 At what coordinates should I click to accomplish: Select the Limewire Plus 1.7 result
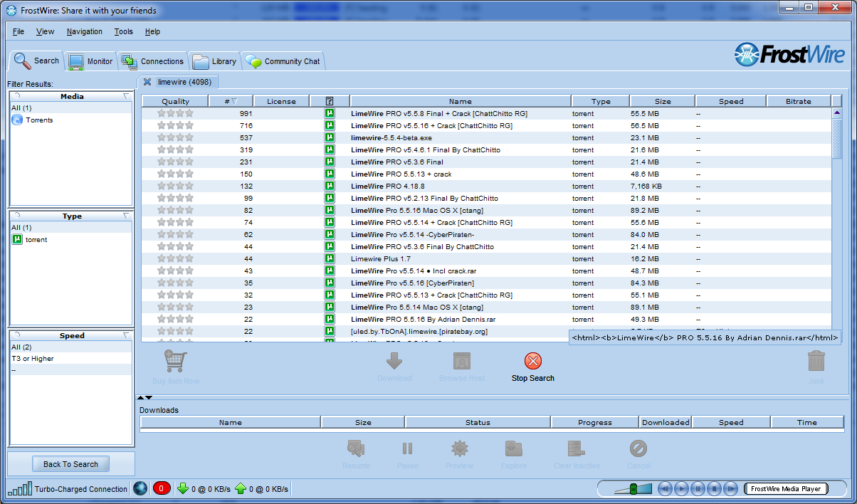pos(486,259)
